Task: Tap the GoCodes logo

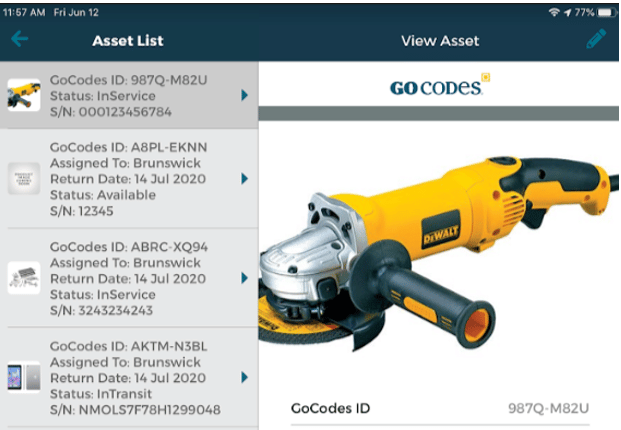Action: pos(440,85)
